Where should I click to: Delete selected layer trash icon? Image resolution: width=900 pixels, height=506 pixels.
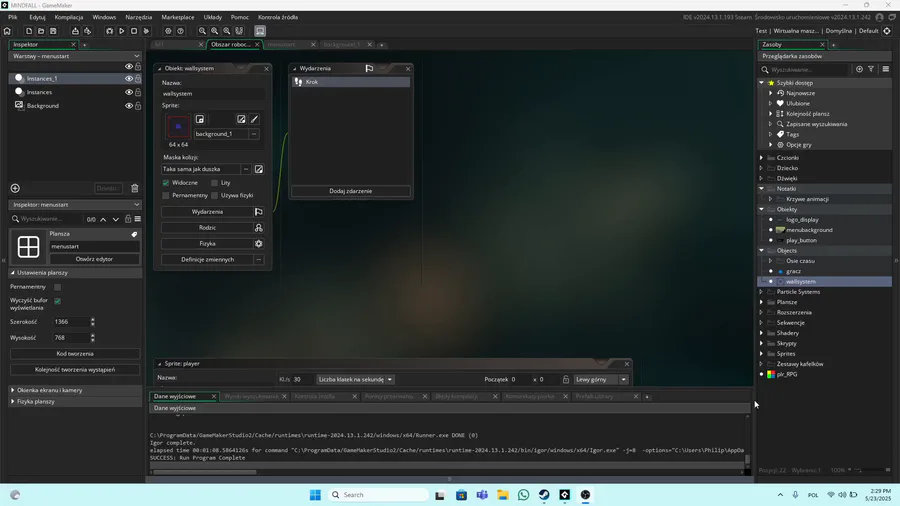pos(135,188)
